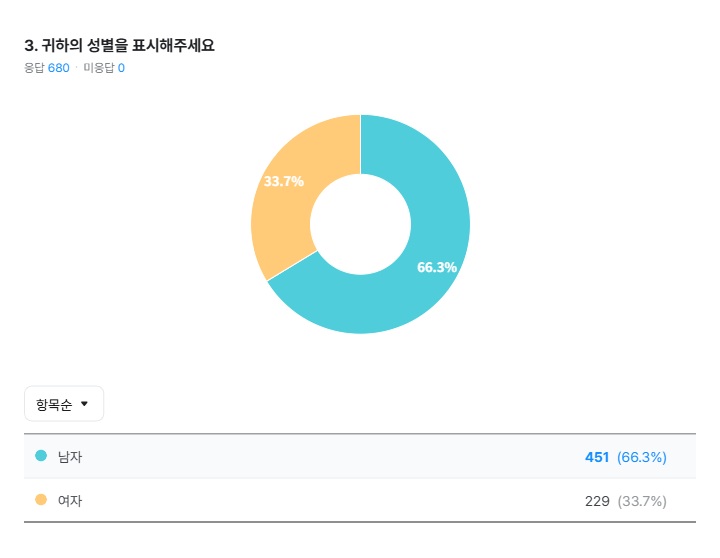
Task: Click the blue 남자 legend dot
Action: pyautogui.click(x=41, y=456)
